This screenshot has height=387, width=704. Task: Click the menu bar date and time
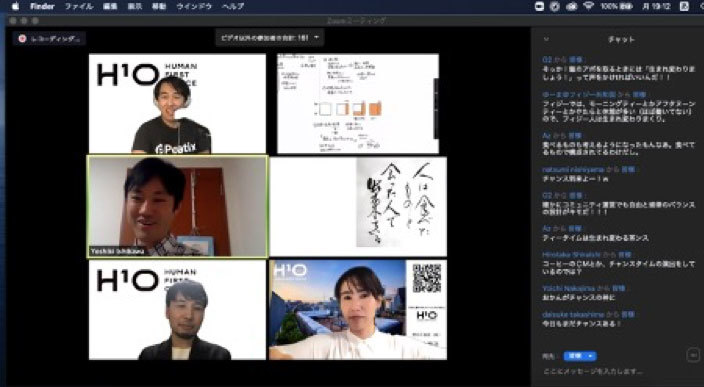coord(656,6)
